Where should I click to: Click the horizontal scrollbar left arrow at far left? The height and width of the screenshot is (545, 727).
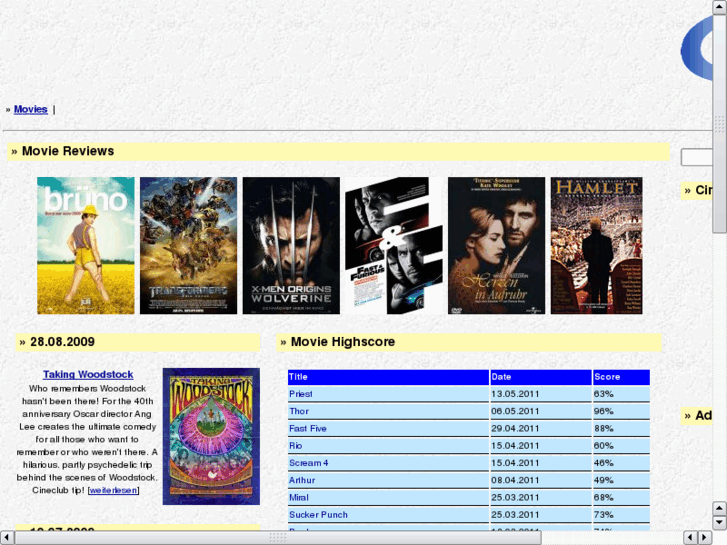(x=7, y=538)
